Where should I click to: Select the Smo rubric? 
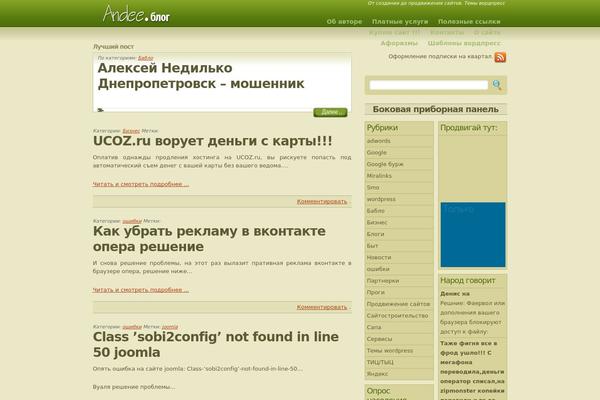point(373,188)
